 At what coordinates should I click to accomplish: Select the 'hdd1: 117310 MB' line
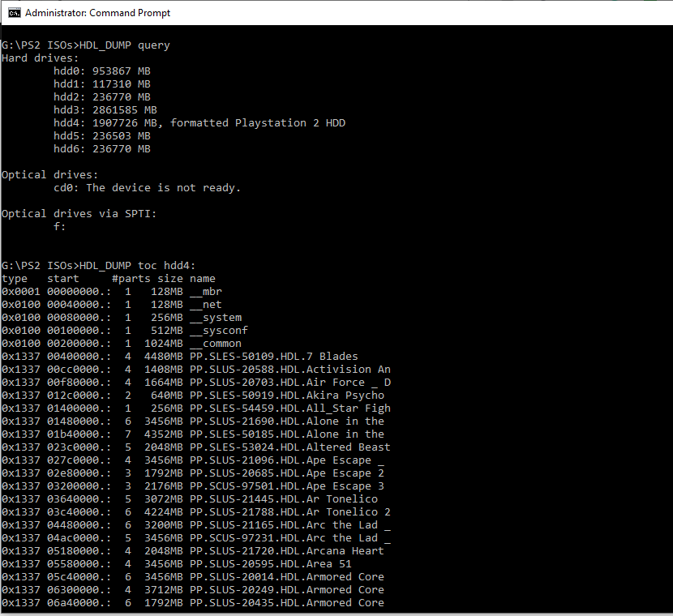(102, 84)
